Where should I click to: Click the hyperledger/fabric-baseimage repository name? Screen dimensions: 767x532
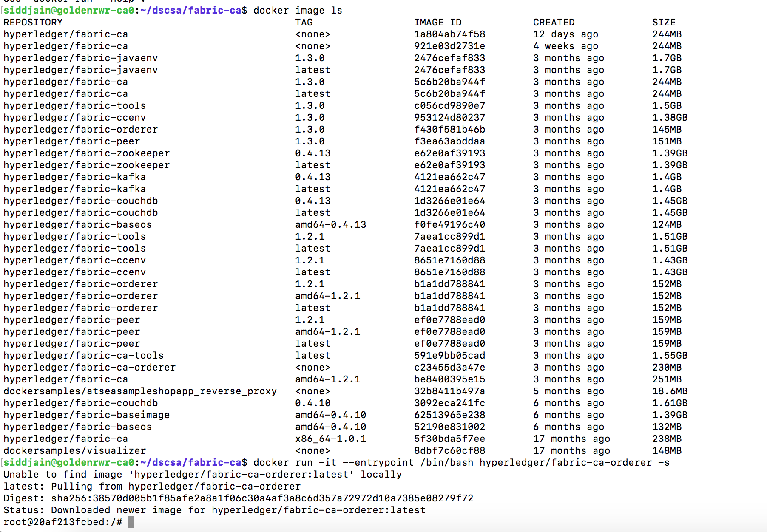[x=86, y=415]
